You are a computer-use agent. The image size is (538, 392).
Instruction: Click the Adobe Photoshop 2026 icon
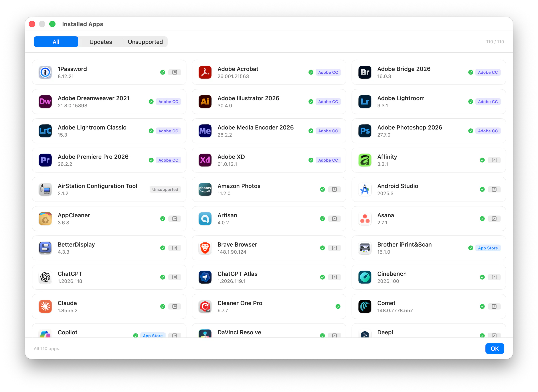[365, 131]
